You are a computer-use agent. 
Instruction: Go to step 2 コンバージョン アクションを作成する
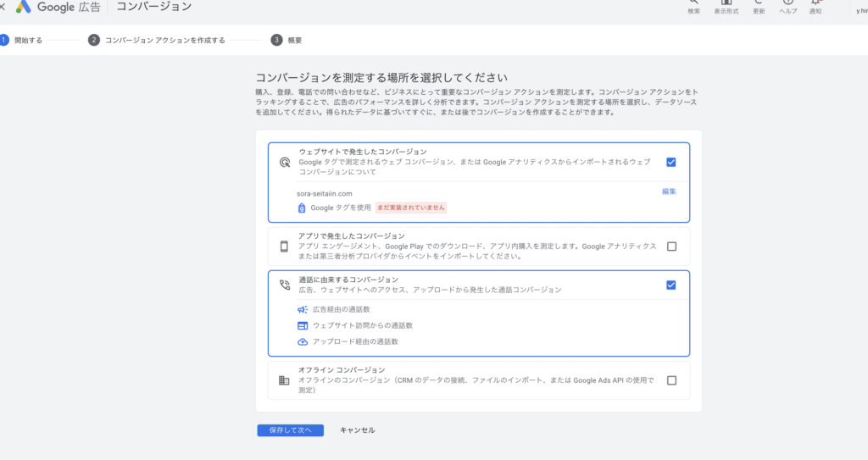click(157, 40)
